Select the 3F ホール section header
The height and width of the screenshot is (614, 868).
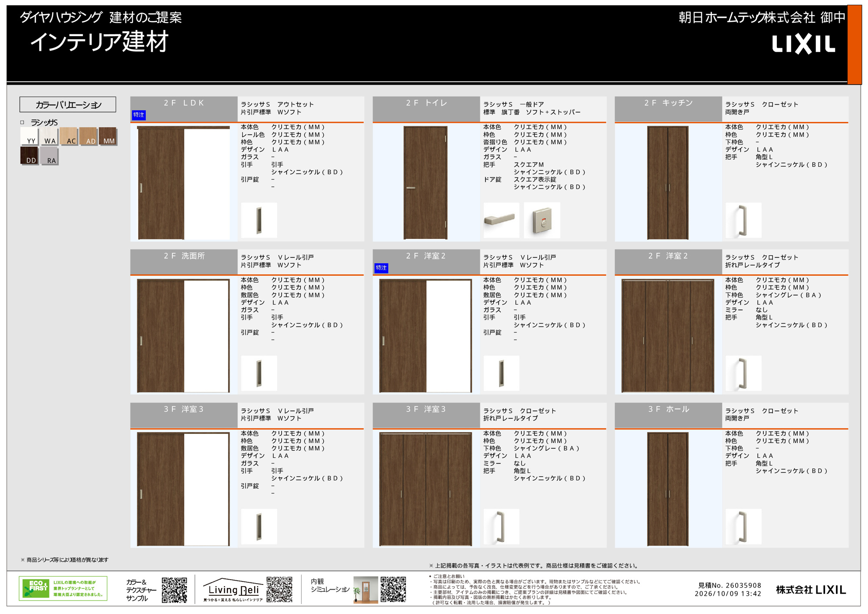(668, 415)
